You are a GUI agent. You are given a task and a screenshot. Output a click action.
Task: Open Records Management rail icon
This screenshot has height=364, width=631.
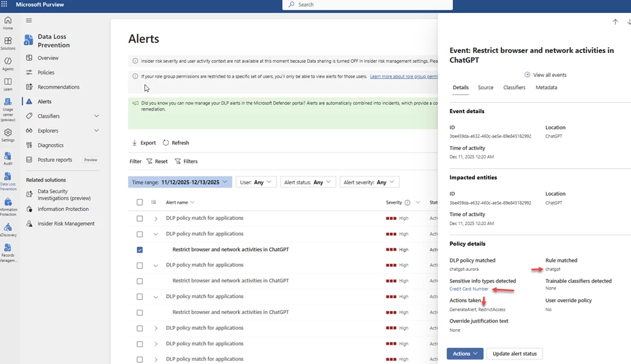[8, 253]
